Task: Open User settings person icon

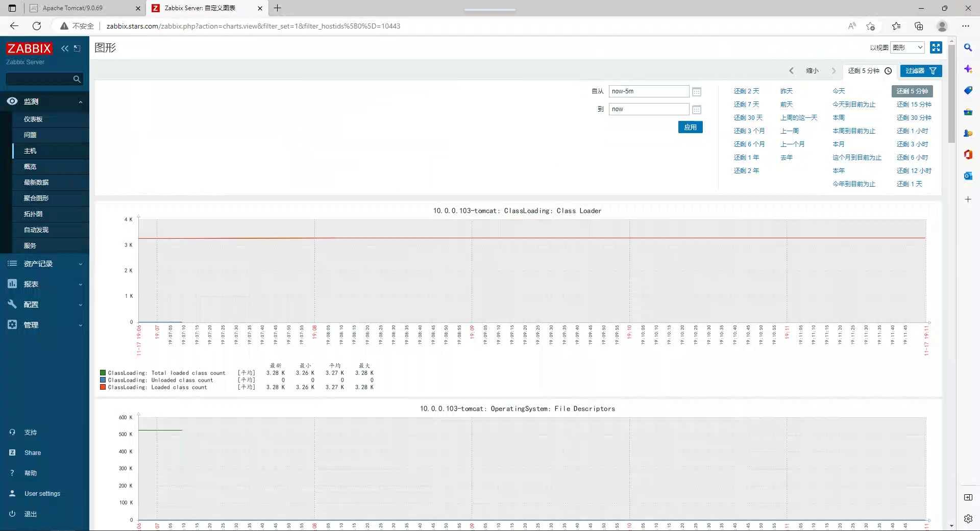Action: 12,493
